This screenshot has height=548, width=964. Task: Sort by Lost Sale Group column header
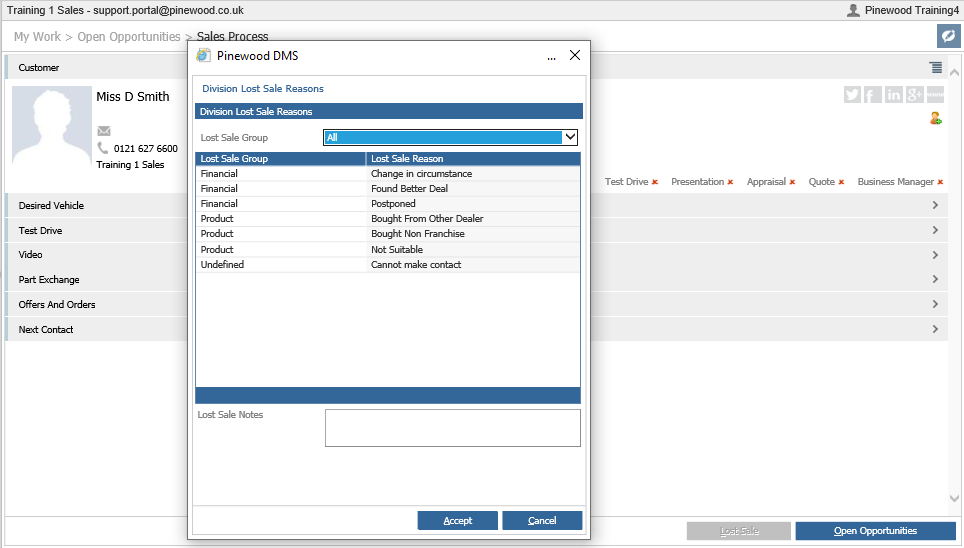click(x=280, y=159)
